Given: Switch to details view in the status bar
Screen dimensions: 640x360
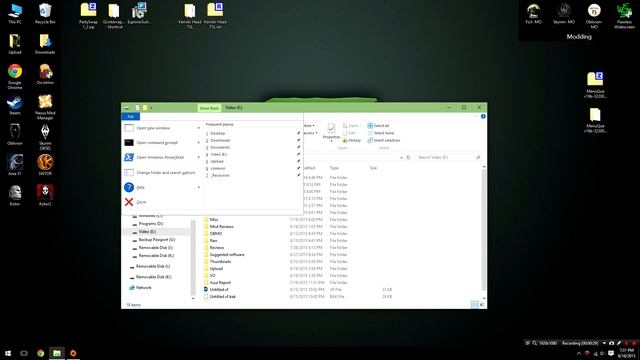Looking at the screenshot, I should pyautogui.click(x=474, y=304).
